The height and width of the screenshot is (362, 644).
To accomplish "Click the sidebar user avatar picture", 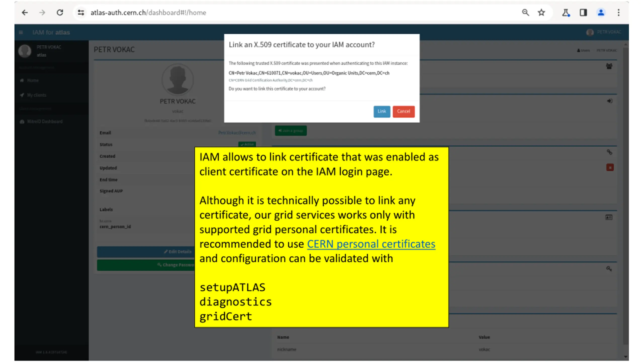I will (25, 51).
